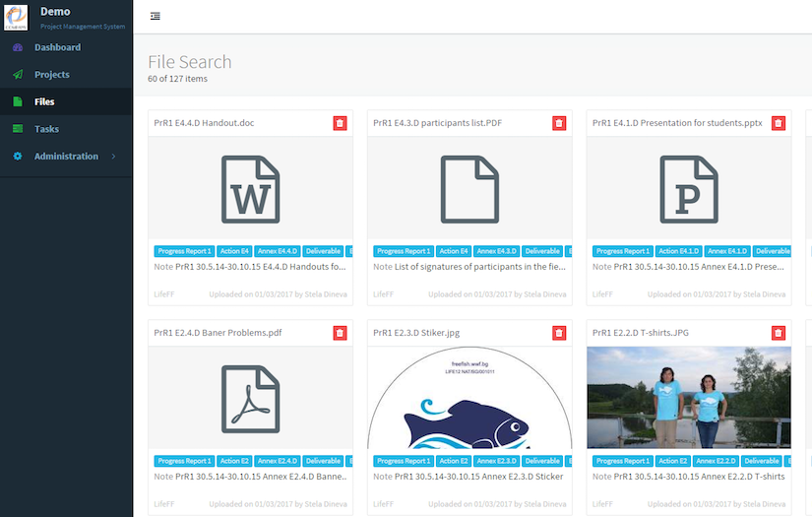This screenshot has width=812, height=517.
Task: Click the Projects paper plane icon
Action: [18, 74]
